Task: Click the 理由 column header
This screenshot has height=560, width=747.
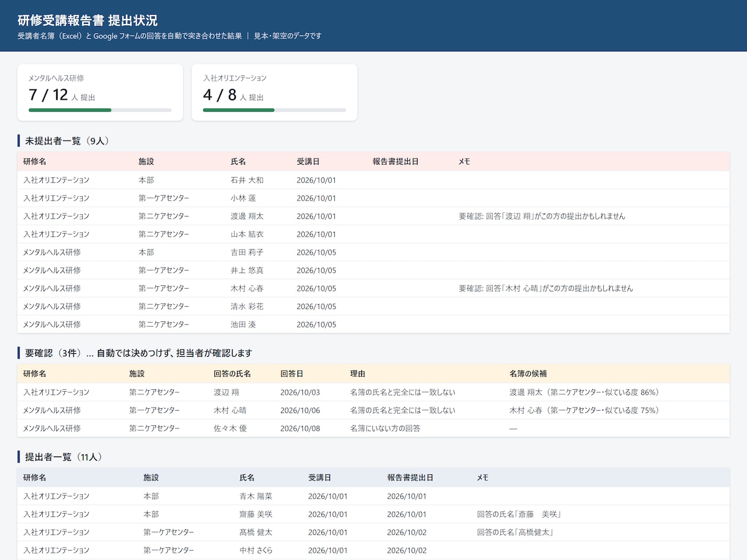Action: click(358, 373)
